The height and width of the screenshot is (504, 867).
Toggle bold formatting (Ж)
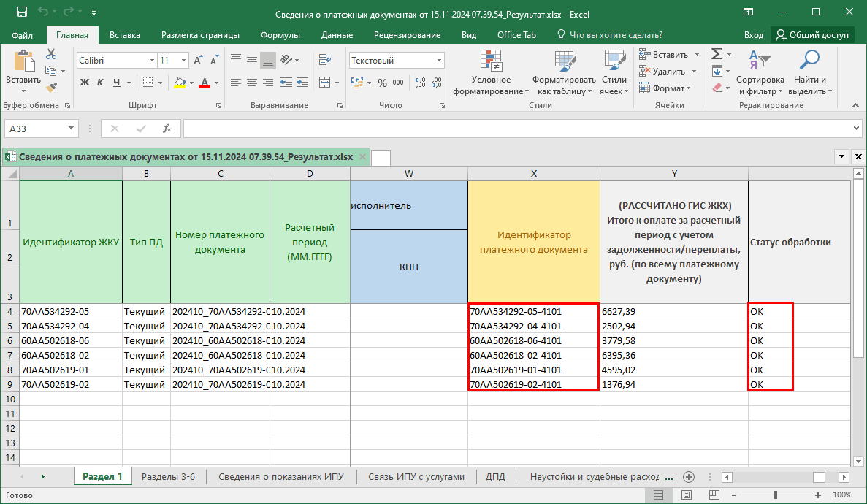point(84,83)
